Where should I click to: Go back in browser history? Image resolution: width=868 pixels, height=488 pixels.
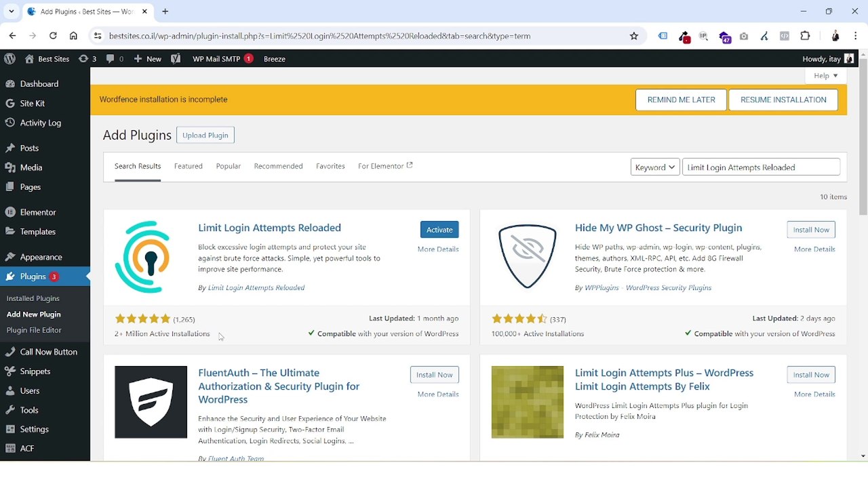(12, 36)
